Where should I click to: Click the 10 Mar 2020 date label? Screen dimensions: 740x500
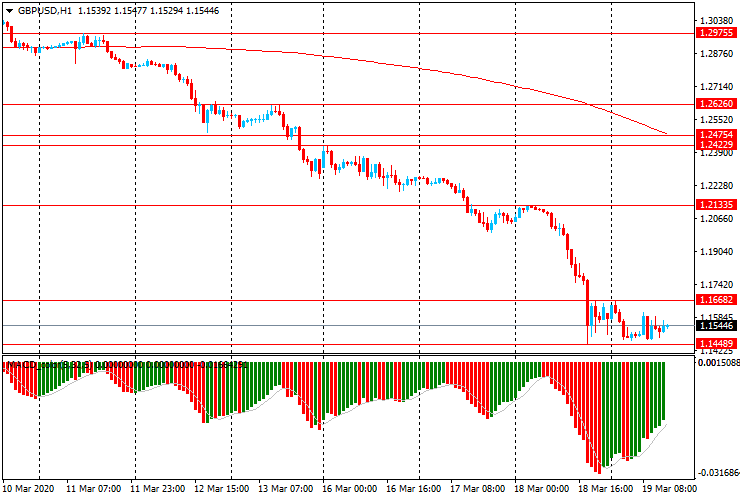point(31,489)
